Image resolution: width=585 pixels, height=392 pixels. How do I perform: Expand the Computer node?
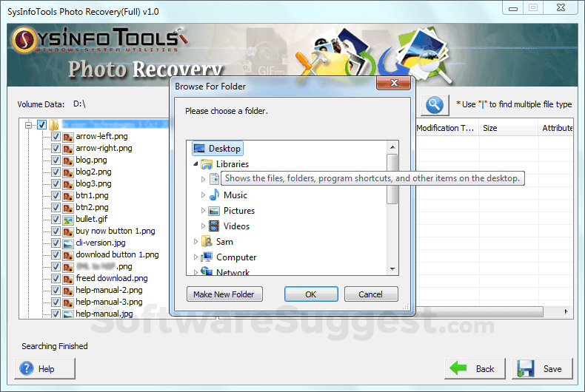pyautogui.click(x=195, y=257)
